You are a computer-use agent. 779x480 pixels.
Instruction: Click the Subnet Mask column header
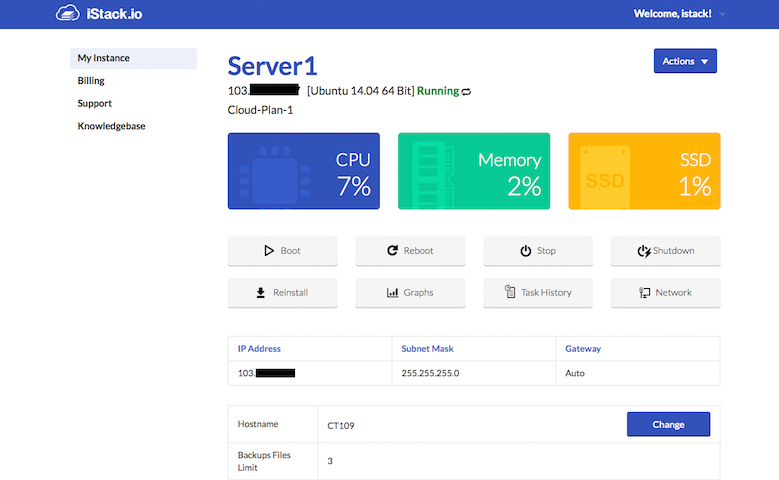[x=427, y=349]
